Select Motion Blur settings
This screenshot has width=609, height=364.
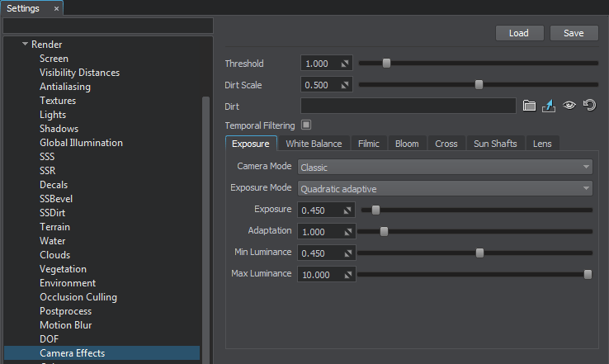pyautogui.click(x=66, y=324)
